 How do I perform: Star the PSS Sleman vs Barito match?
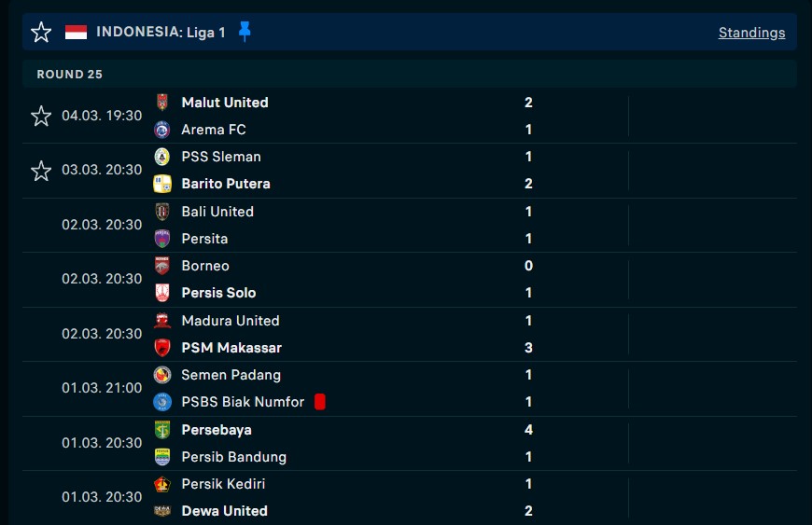(x=41, y=171)
